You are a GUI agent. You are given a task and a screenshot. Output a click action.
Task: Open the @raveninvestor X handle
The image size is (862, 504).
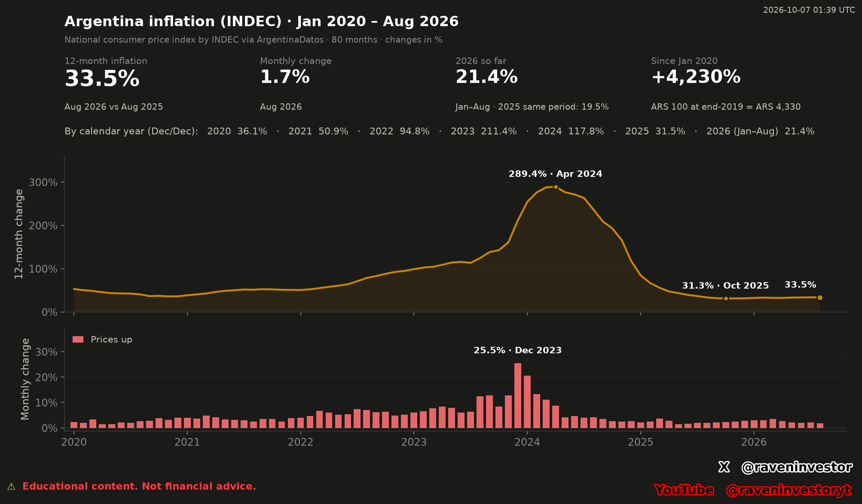797,467
